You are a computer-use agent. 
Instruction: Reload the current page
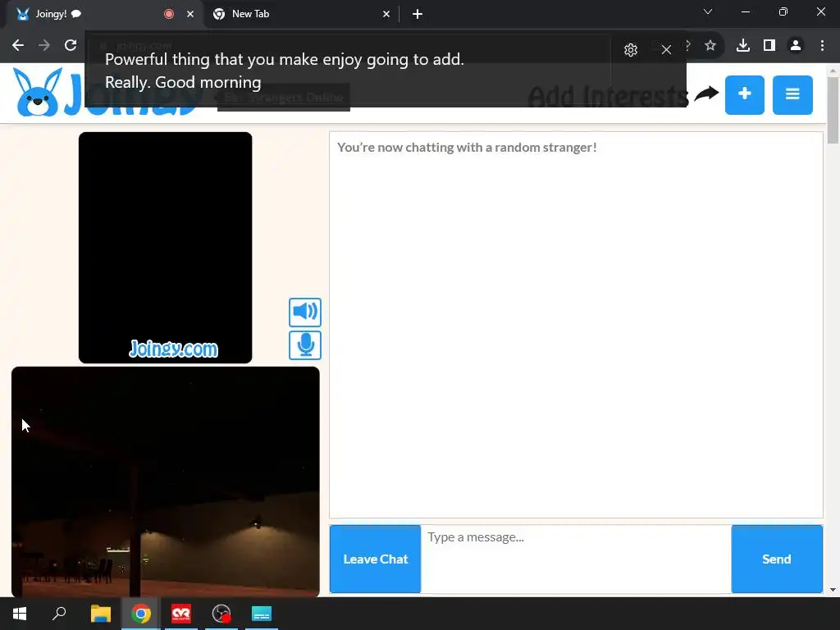[71, 45]
